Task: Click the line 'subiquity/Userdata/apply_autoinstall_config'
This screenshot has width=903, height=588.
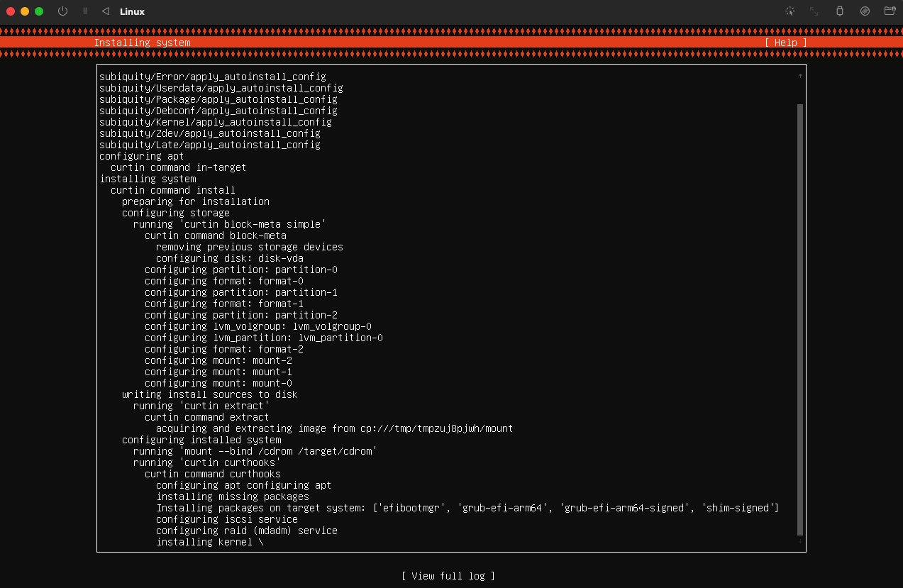Action: pos(221,88)
